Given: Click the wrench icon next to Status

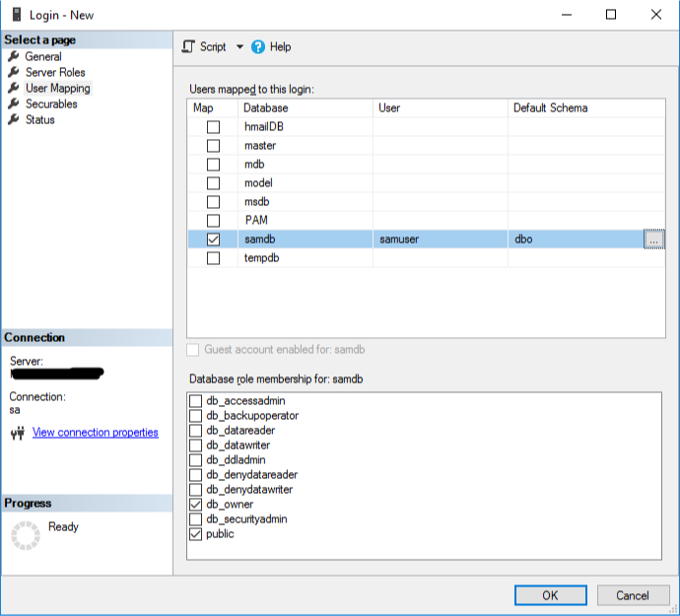Looking at the screenshot, I should pyautogui.click(x=14, y=119).
